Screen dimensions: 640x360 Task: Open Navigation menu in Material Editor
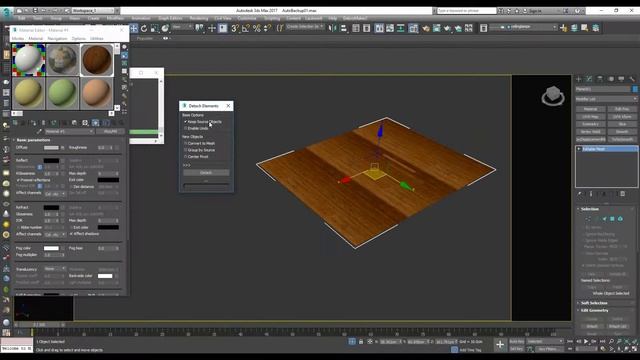57,38
